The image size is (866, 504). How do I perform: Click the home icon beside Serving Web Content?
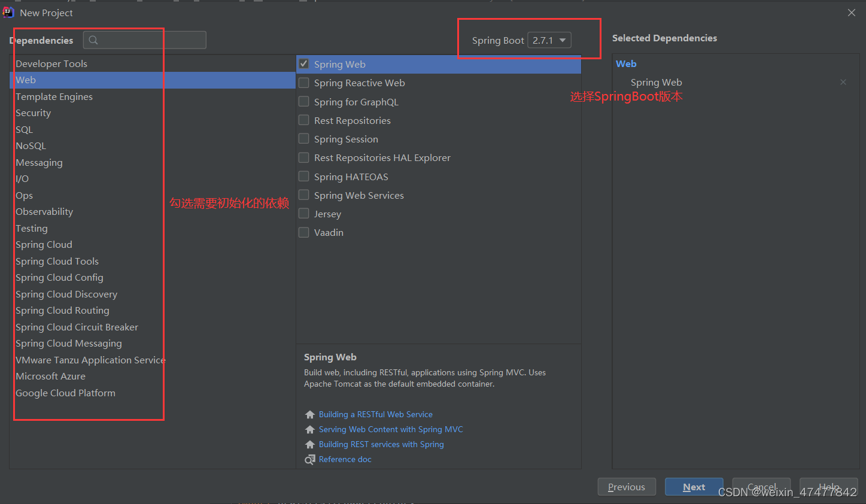(x=310, y=429)
